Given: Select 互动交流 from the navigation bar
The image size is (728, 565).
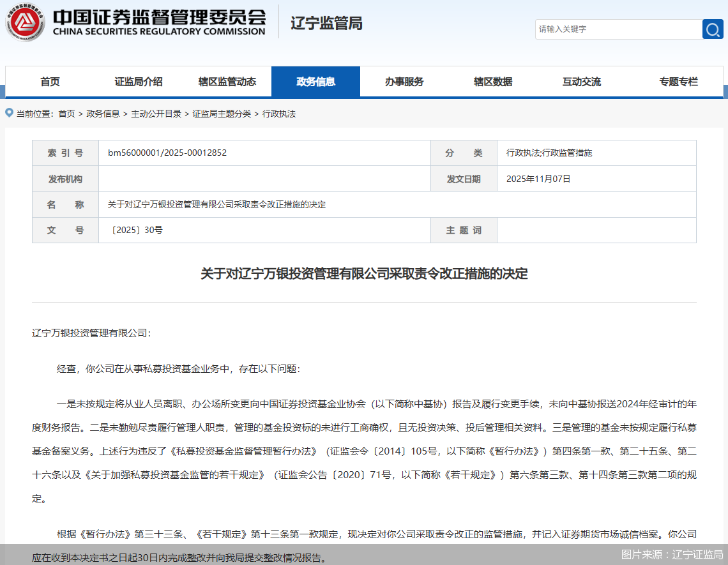Looking at the screenshot, I should (581, 81).
